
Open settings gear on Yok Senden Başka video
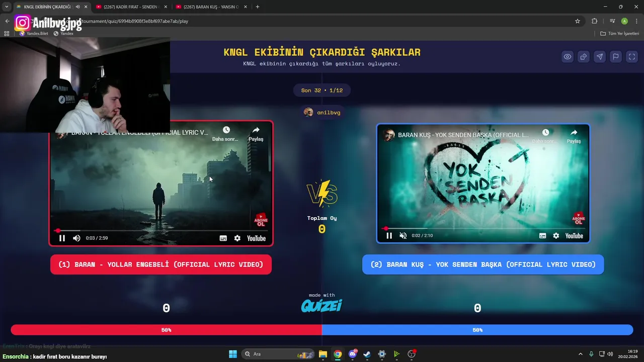[556, 236]
